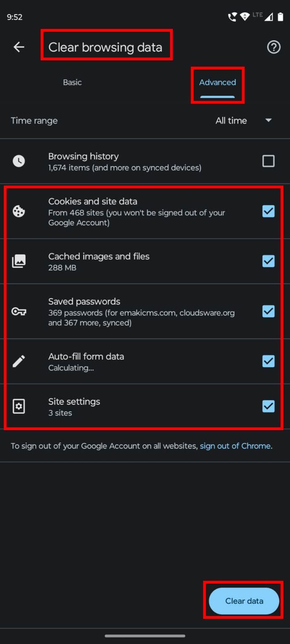Select the Advanced tab
This screenshot has width=290, height=644.
click(x=217, y=82)
